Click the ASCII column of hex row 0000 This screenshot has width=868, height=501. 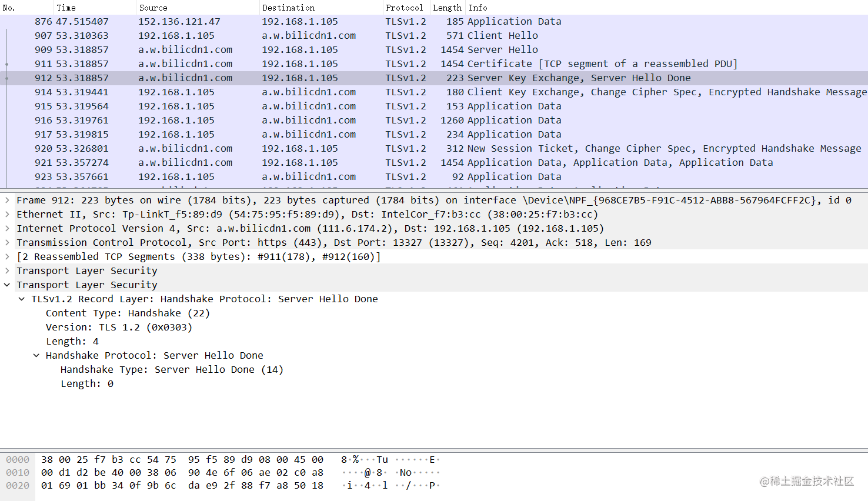point(390,460)
